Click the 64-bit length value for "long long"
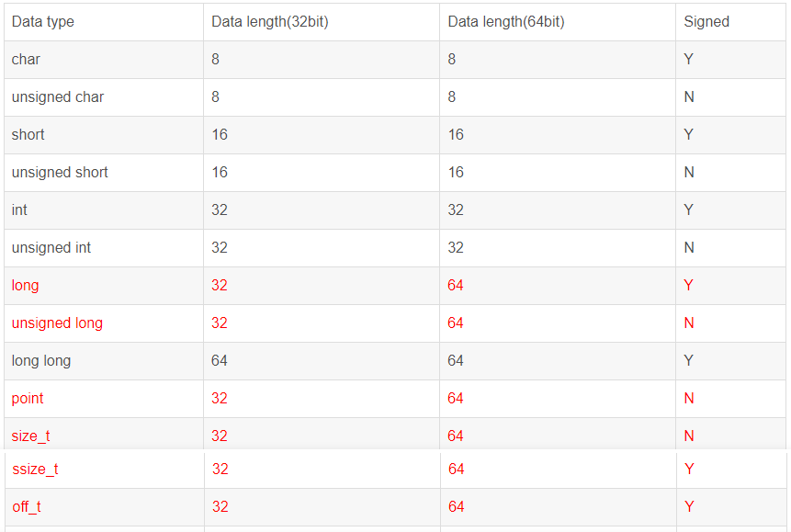 pyautogui.click(x=456, y=361)
